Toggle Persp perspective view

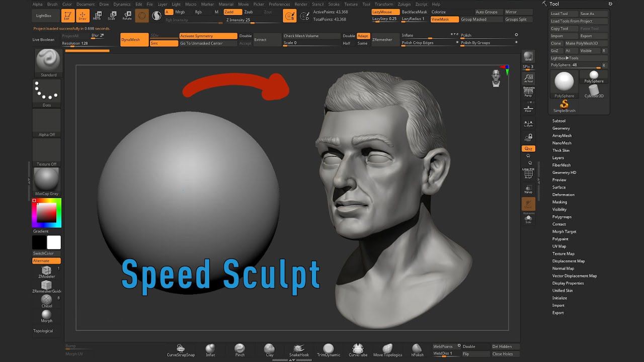tap(528, 92)
